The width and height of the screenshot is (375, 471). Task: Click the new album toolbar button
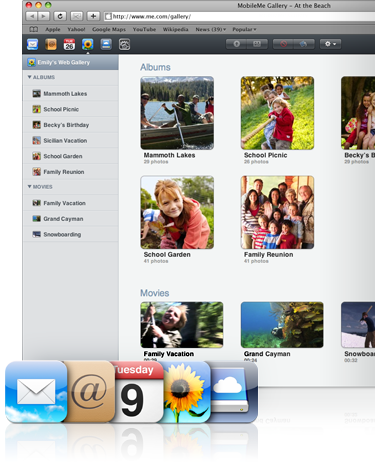point(257,44)
